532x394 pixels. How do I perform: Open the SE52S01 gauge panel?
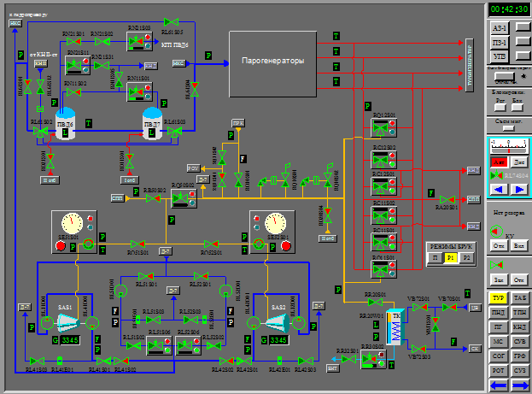point(272,232)
